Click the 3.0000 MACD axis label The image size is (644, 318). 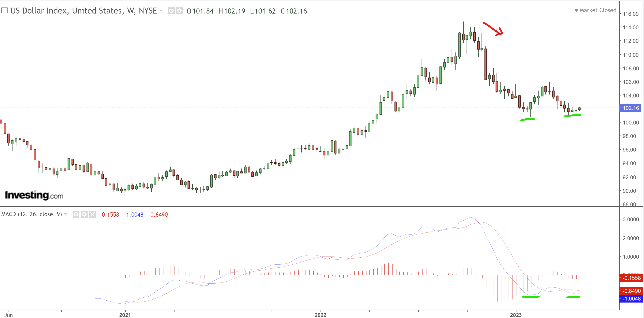pyautogui.click(x=631, y=219)
